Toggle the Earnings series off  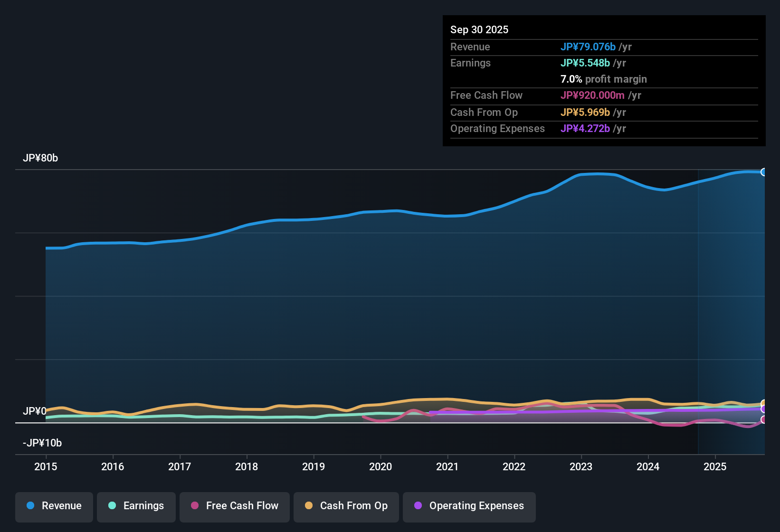pos(136,506)
